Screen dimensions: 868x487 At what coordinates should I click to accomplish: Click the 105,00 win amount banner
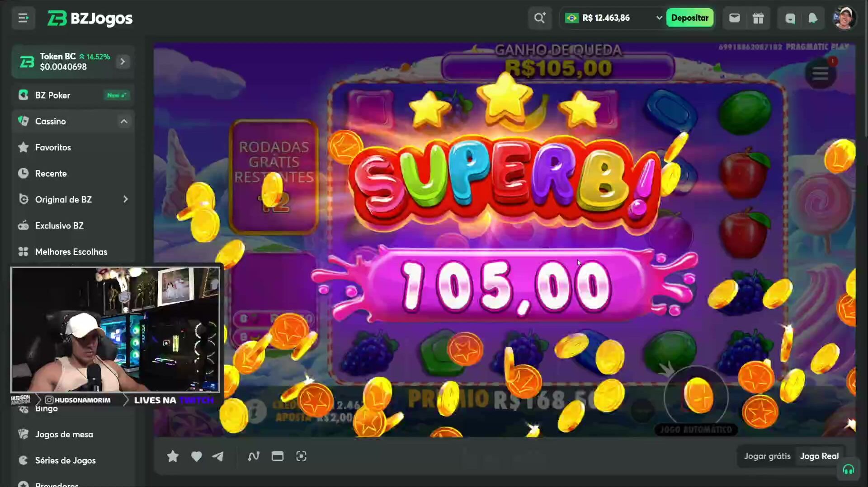(x=505, y=286)
